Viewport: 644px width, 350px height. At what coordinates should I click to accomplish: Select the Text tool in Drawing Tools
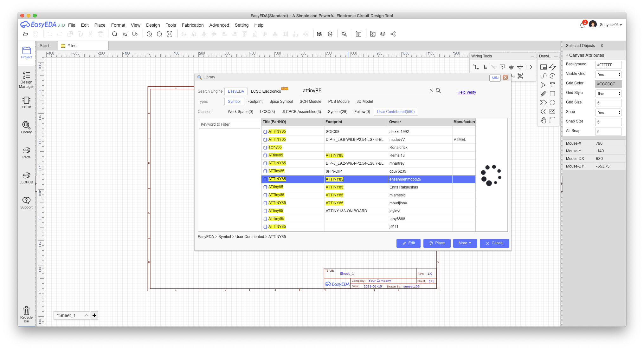tap(552, 85)
